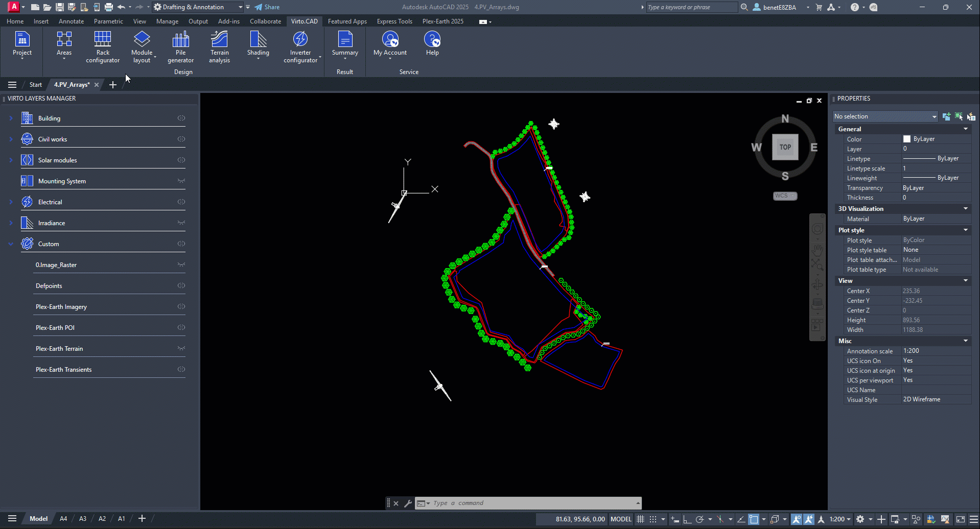Expand the Electrical layer group
Screen dimensions: 980x529
pos(11,202)
